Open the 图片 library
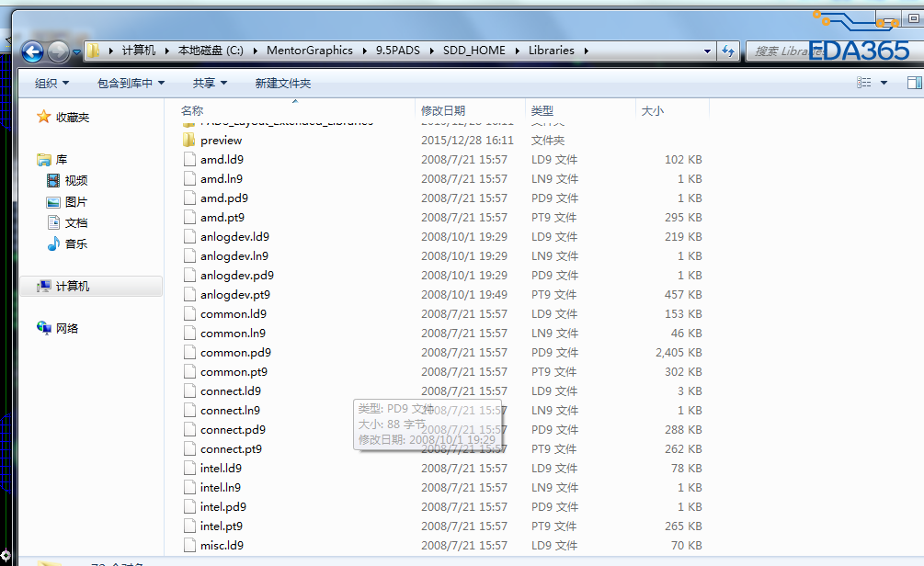924x566 pixels. [x=76, y=202]
